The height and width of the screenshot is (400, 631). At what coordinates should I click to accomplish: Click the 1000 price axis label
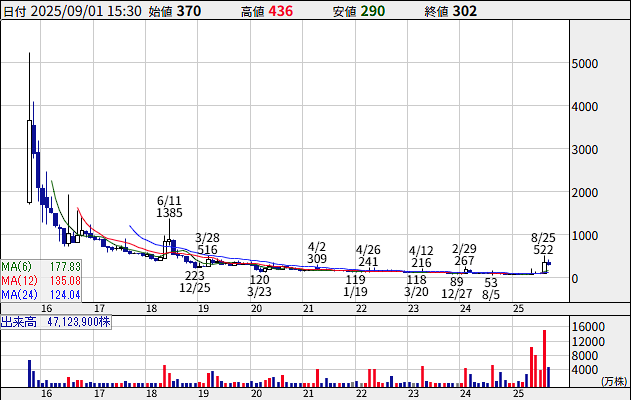click(x=585, y=236)
